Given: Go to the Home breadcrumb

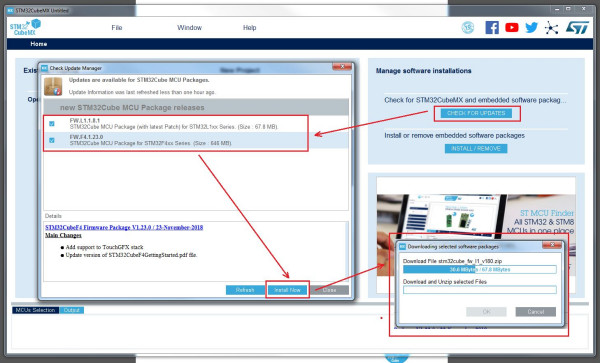Looking at the screenshot, I should pos(39,44).
